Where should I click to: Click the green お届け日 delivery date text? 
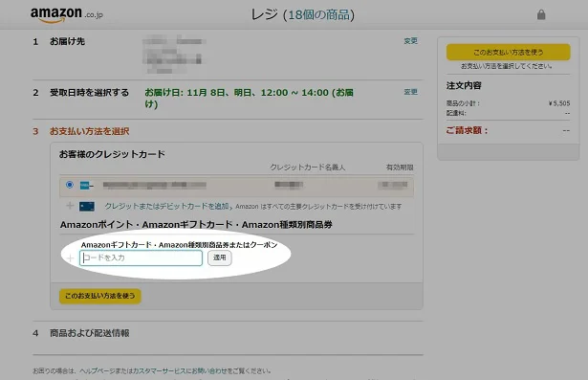249,98
